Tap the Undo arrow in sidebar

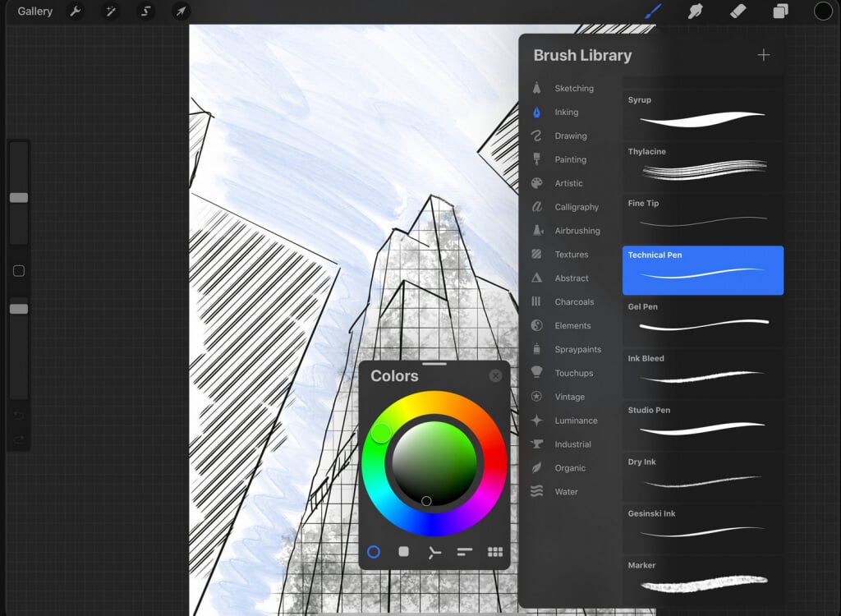pos(19,416)
